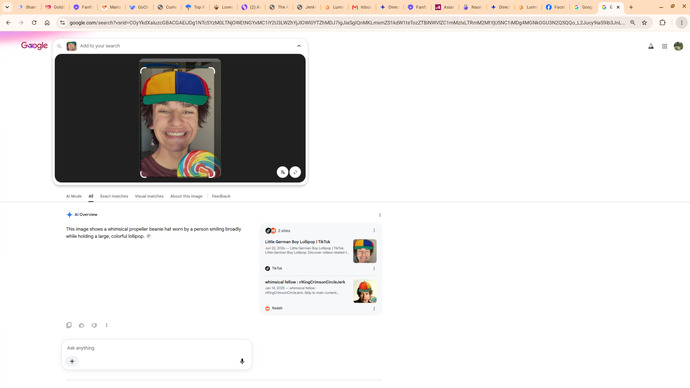Open the AI Overview three-dot menu
Screen dimensions: 690x388
380,215
